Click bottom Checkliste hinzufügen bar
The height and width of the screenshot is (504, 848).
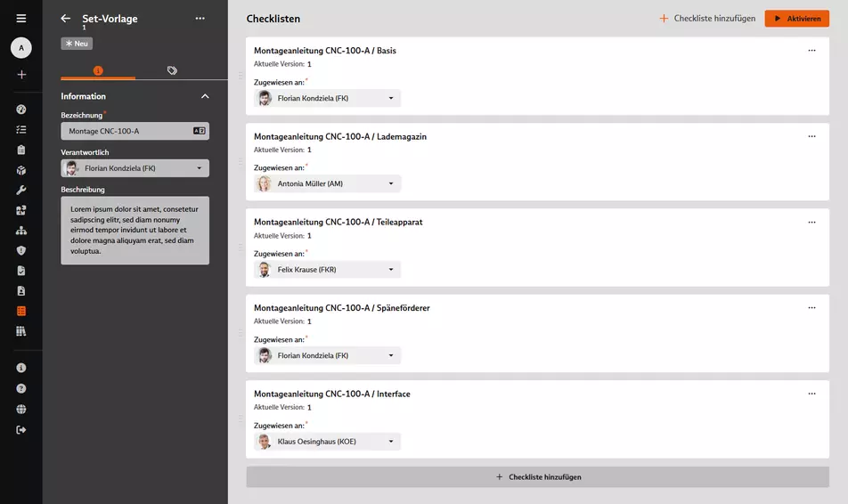point(538,477)
